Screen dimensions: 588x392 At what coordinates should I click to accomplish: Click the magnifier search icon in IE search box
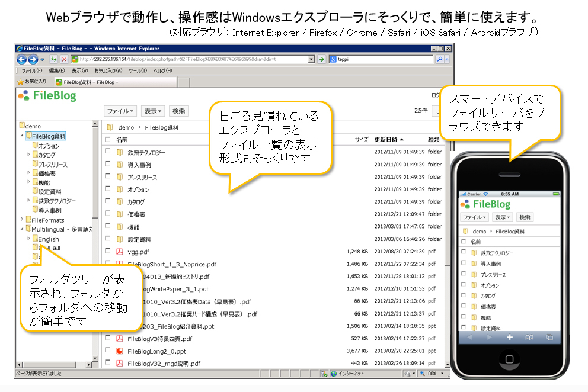point(440,59)
